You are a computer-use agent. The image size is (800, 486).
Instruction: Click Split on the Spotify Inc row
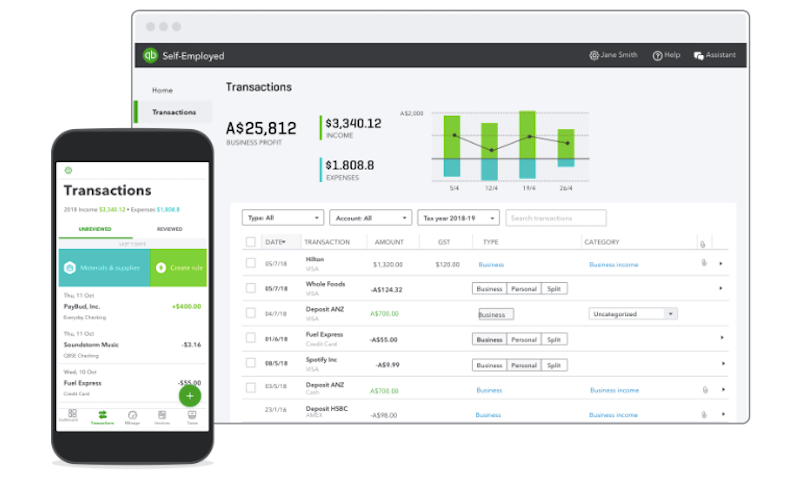[554, 365]
